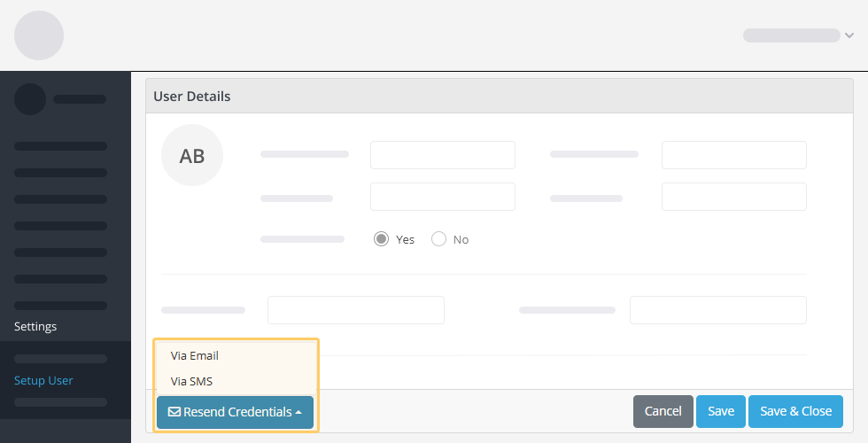Click the Save button
The height and width of the screenshot is (443, 868).
[x=721, y=411]
